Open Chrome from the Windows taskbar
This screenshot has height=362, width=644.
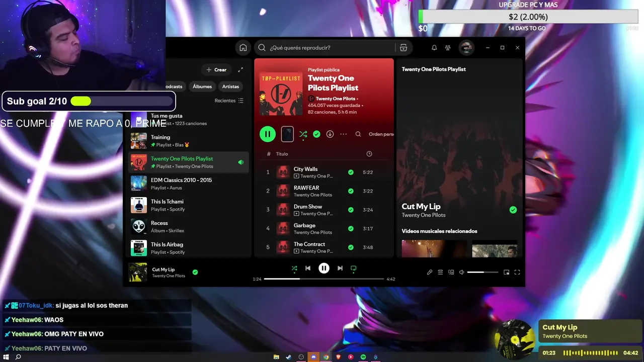(x=326, y=357)
